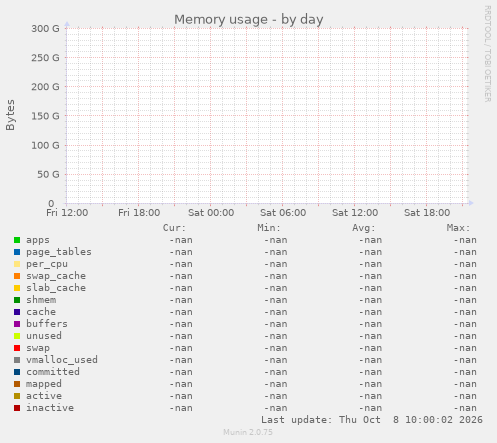The height and width of the screenshot is (443, 497).
Task: Click the Max value for buffers
Action: click(465, 324)
